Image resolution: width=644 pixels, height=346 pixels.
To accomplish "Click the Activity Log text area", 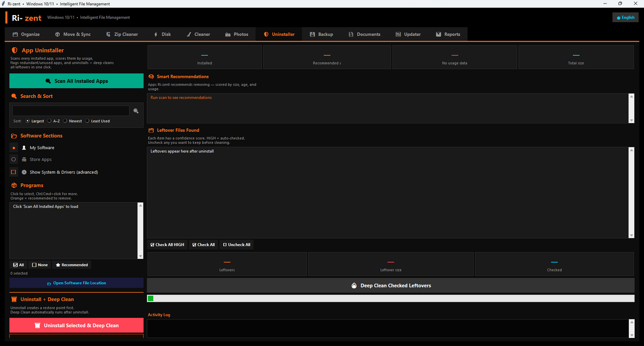I will 388,329.
